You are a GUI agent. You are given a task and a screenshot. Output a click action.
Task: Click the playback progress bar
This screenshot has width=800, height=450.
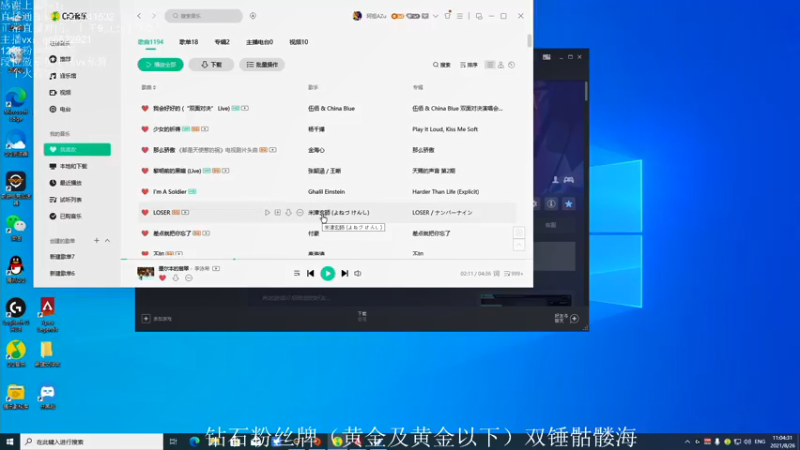point(327,259)
